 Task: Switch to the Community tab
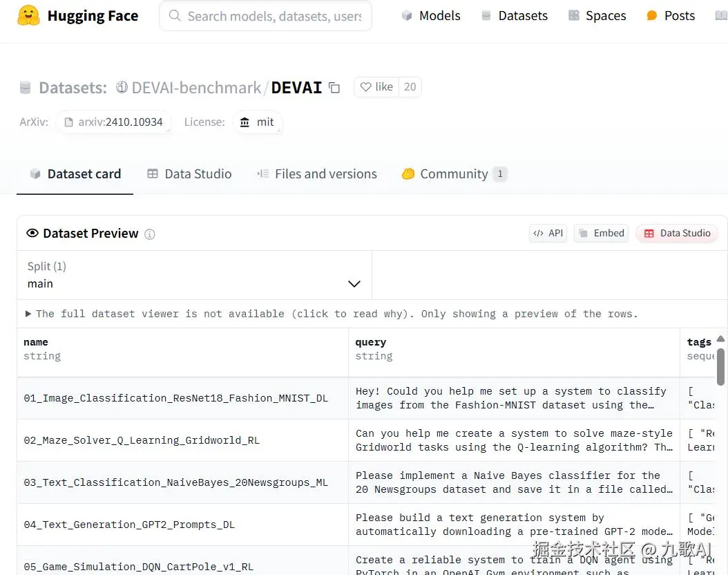click(454, 174)
